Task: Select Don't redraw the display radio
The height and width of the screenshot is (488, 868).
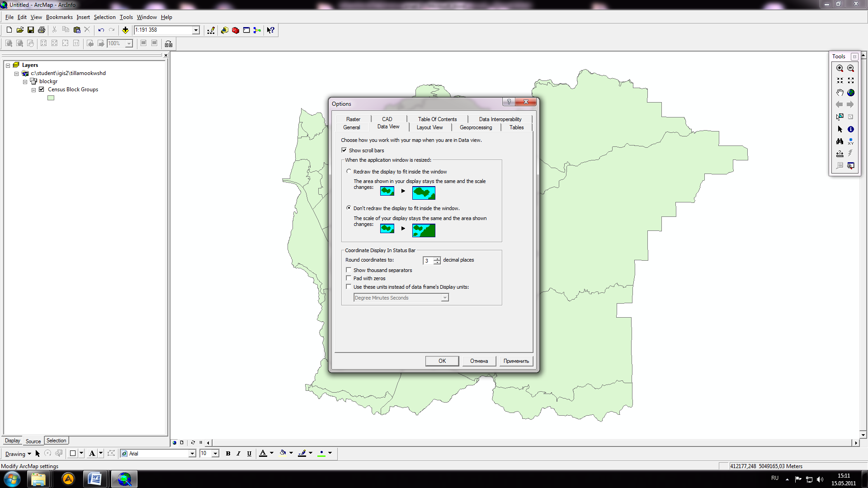Action: point(349,208)
